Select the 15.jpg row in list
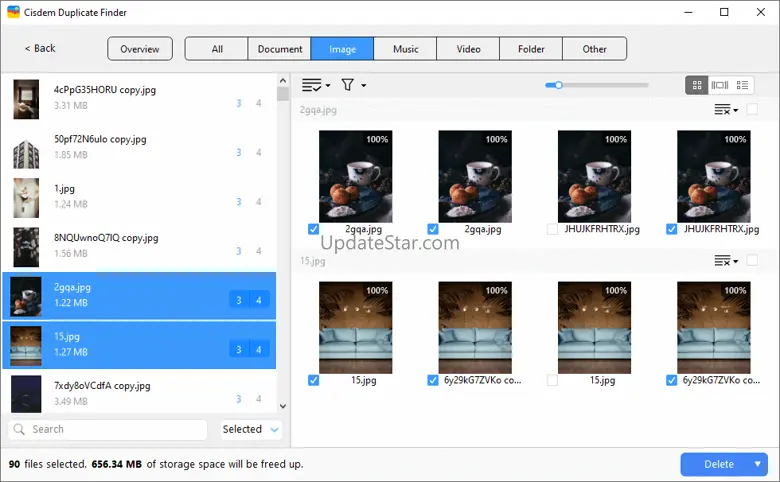 (139, 345)
